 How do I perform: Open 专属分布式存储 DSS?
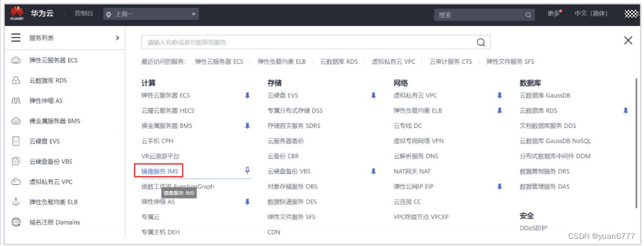[295, 111]
